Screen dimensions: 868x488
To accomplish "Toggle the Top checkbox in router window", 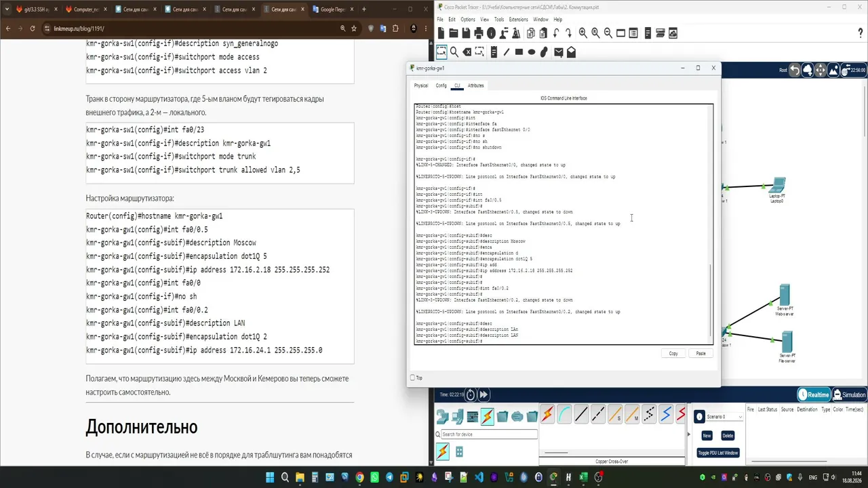I will coord(412,378).
